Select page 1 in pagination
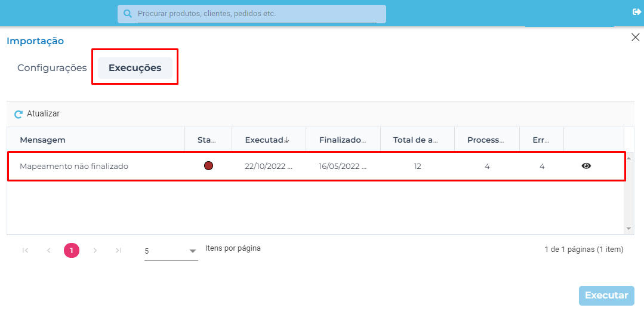 72,250
